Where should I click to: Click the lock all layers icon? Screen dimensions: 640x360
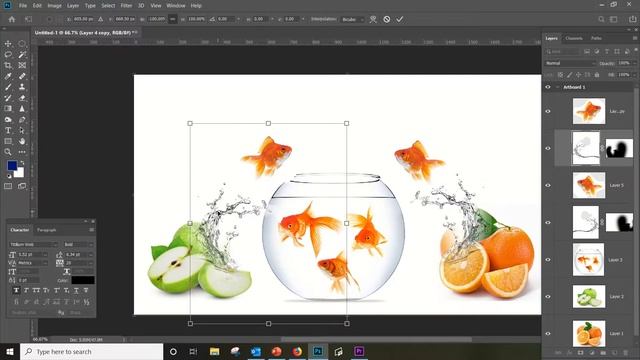coord(597,75)
